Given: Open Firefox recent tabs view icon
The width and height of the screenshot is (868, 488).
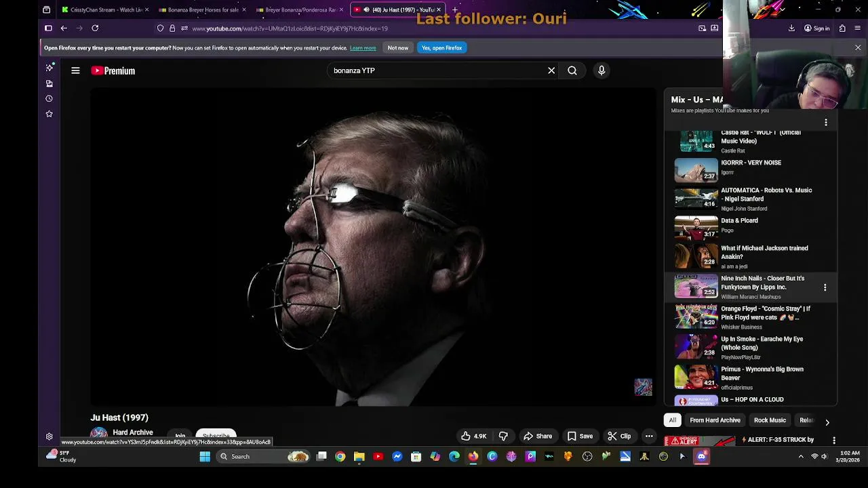Looking at the screenshot, I should coord(46,10).
